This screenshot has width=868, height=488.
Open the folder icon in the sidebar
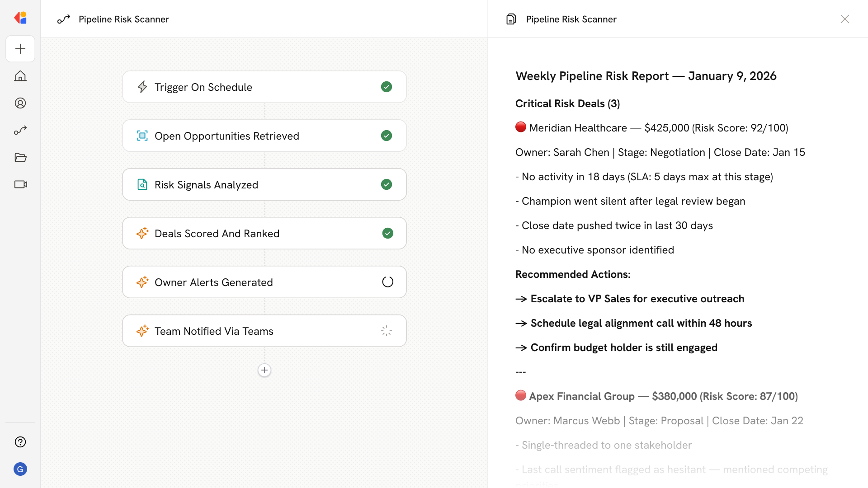pos(20,157)
